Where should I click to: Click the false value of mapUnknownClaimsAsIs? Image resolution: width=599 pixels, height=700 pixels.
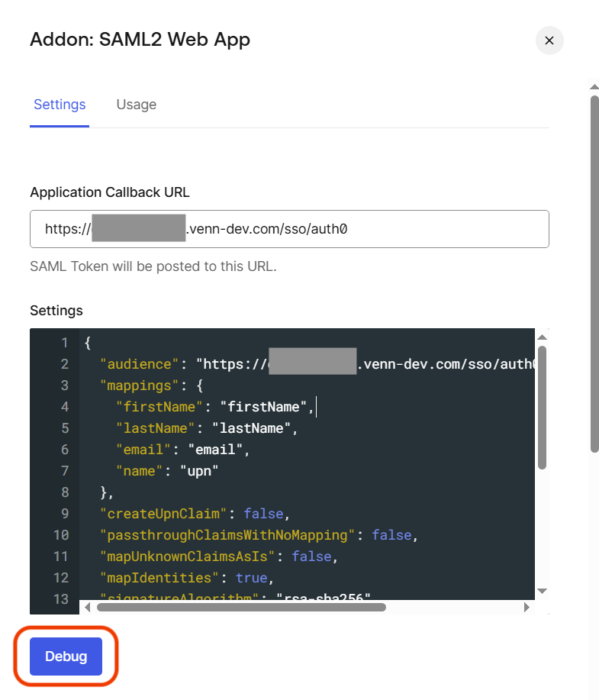(311, 556)
